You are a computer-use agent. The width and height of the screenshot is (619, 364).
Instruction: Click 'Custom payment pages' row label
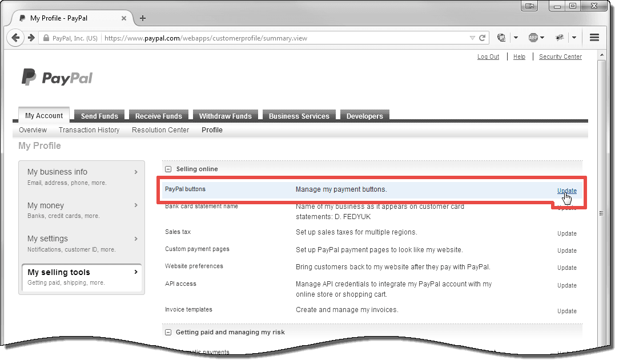[198, 249]
